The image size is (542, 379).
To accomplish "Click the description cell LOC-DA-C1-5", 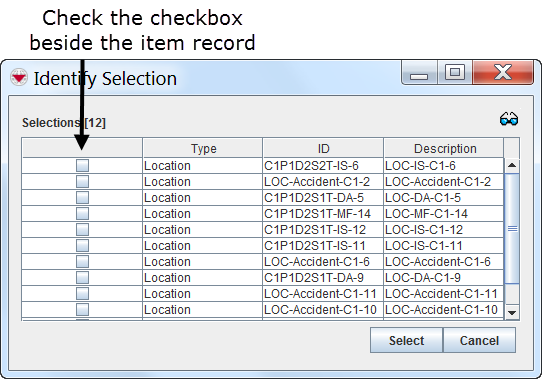I will click(x=444, y=197).
